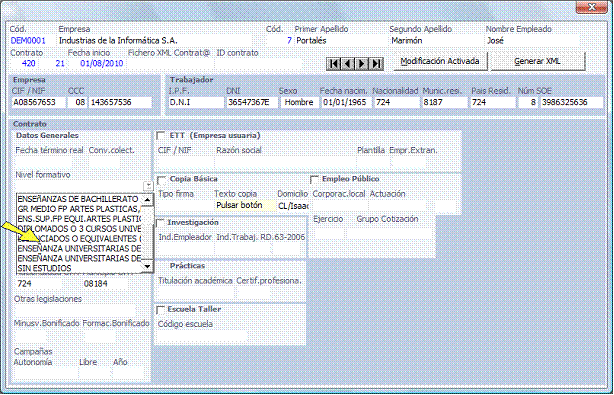Check the Empleo Público option

[x=314, y=180]
